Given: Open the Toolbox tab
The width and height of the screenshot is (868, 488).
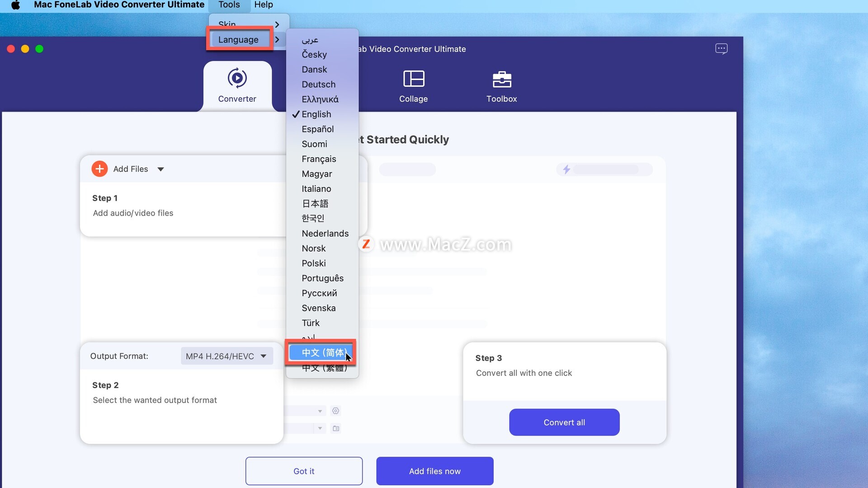Looking at the screenshot, I should (x=501, y=86).
